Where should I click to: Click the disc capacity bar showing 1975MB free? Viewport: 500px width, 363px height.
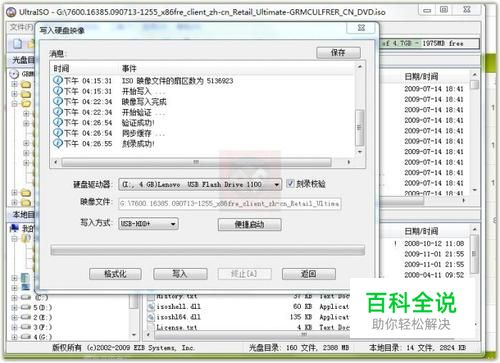click(429, 43)
